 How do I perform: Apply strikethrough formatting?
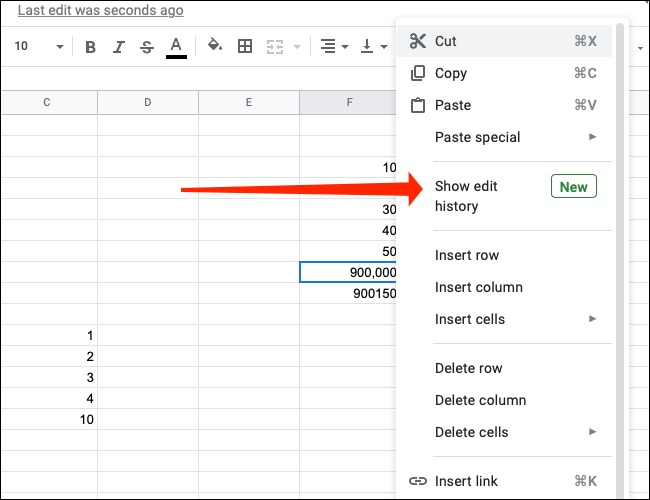147,46
